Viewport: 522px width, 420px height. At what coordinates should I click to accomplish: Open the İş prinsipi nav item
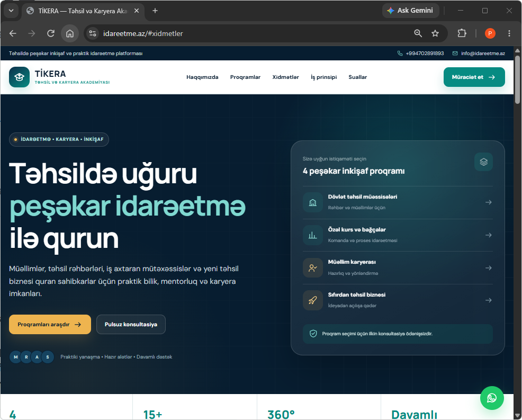pyautogui.click(x=323, y=77)
